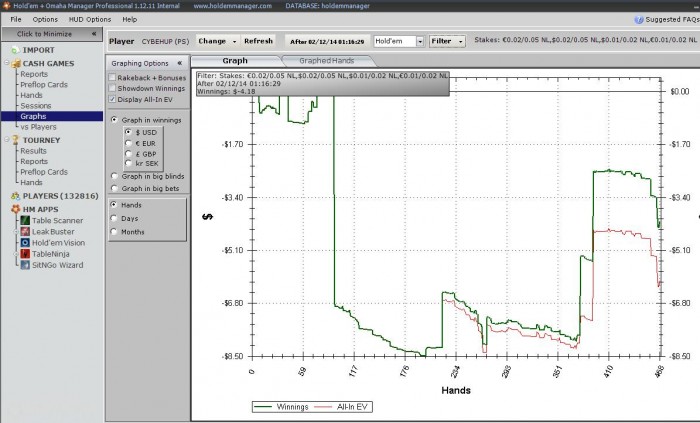Screen dimensions: 700x423
Task: Uncheck Display All-In EV checkbox
Action: click(112, 99)
